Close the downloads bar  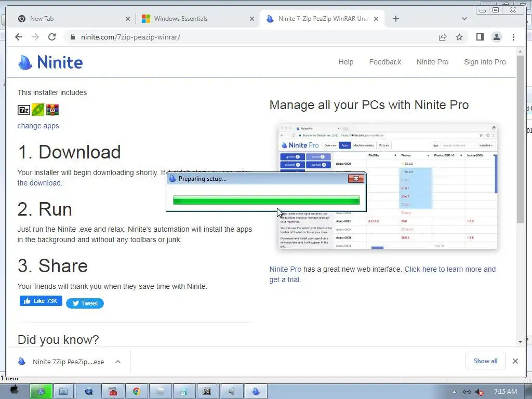[x=515, y=361]
